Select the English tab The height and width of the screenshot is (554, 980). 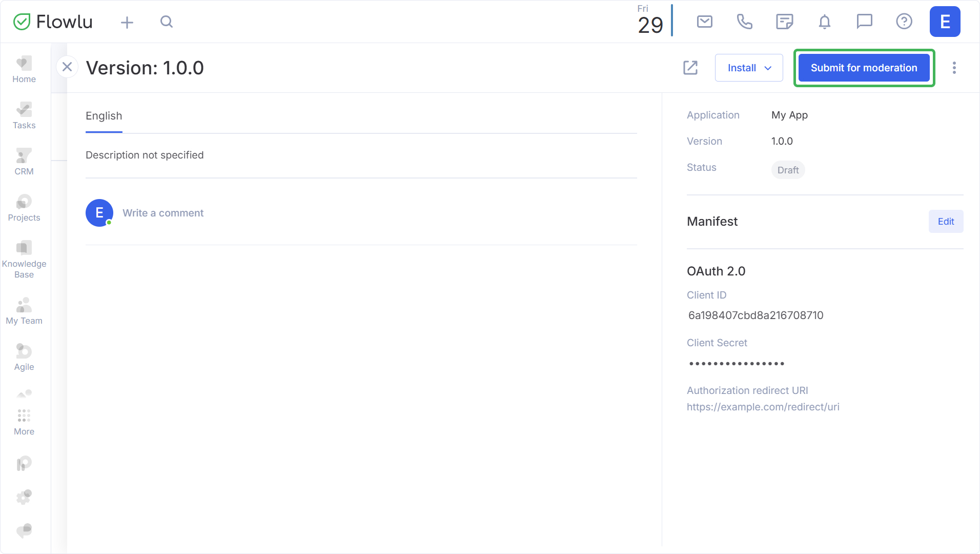(x=104, y=116)
